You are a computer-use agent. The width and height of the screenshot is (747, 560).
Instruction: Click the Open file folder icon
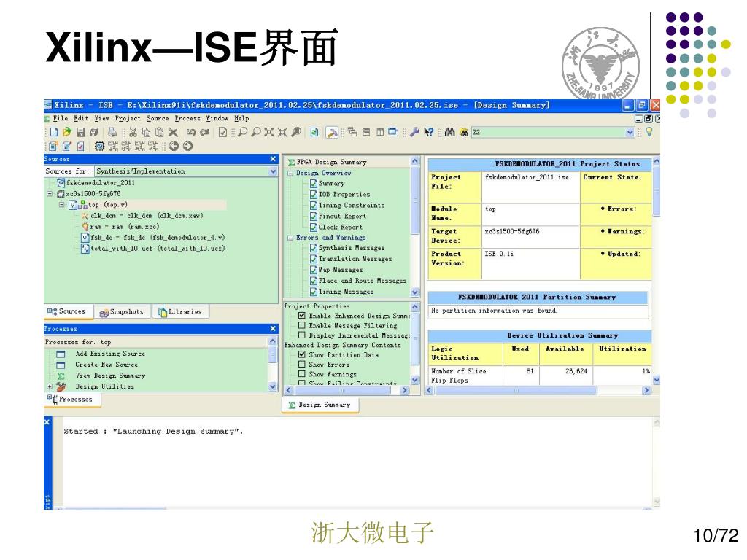tap(66, 132)
